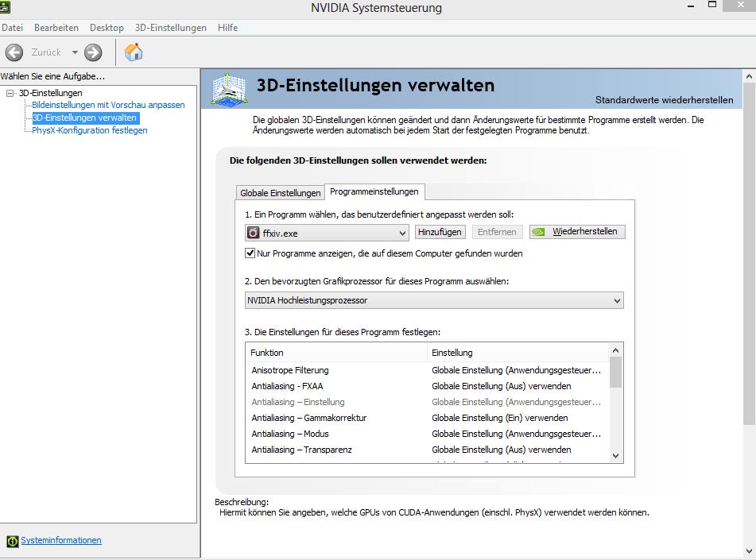Select the Antialiasing – Transparenz row
The height and width of the screenshot is (560, 756).
point(427,450)
